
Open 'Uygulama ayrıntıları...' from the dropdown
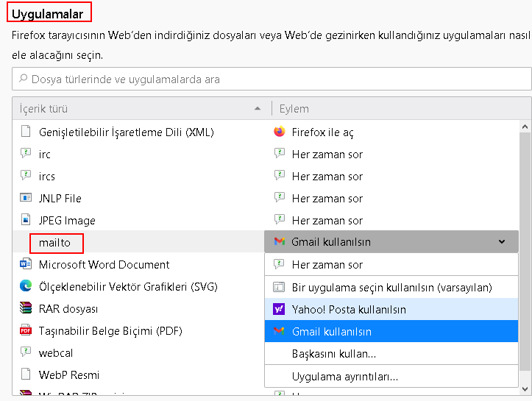[x=344, y=377]
